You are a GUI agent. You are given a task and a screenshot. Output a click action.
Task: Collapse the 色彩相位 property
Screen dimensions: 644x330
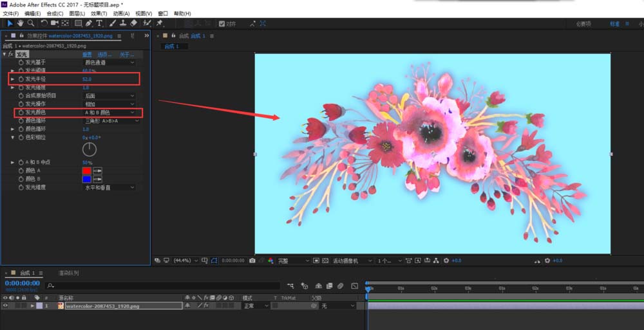point(12,138)
